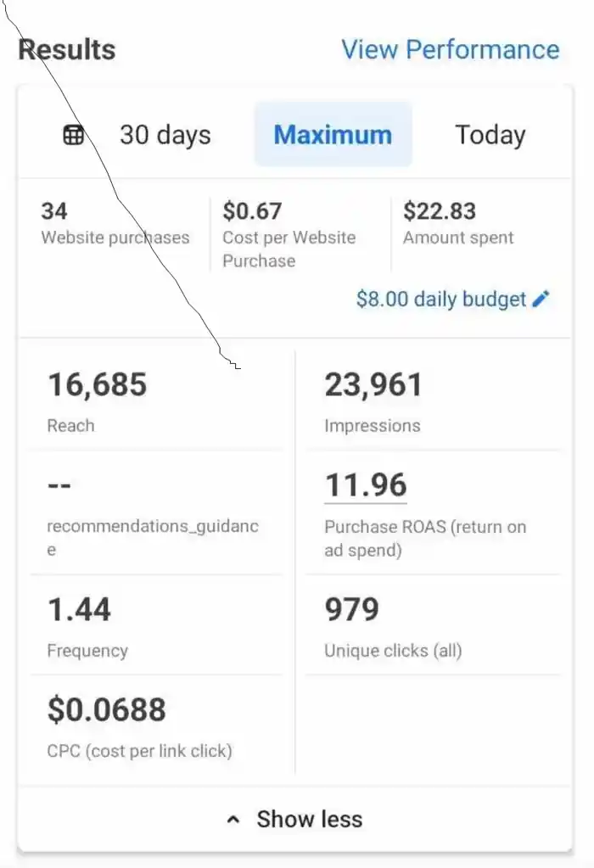
Task: Click the 11.96 Purchase ROAS value
Action: 366,485
